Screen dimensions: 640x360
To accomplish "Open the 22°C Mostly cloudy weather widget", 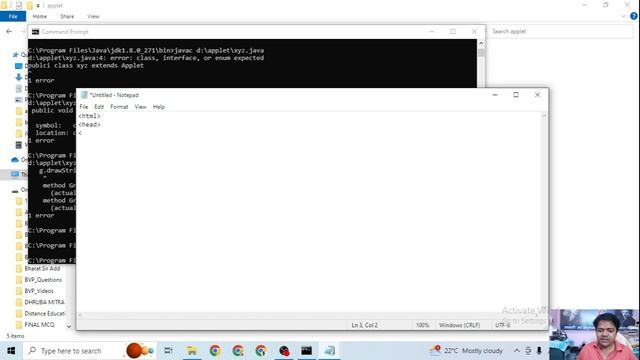I will (467, 351).
